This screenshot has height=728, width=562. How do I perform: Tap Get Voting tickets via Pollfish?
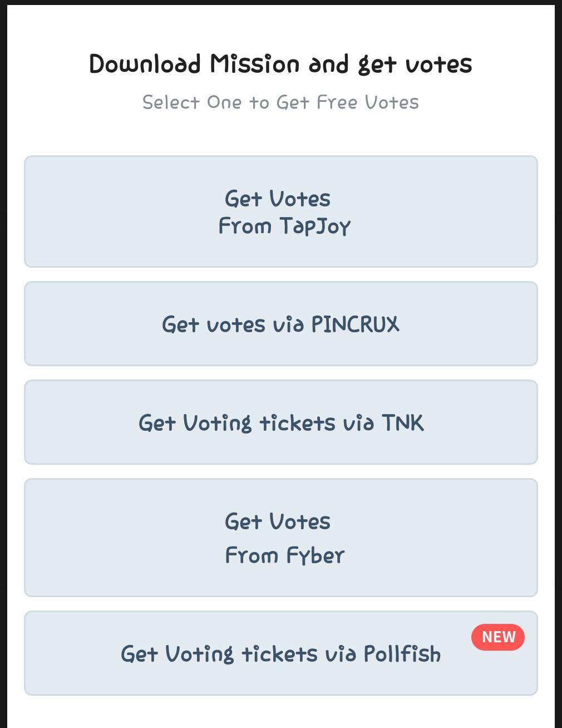[280, 653]
